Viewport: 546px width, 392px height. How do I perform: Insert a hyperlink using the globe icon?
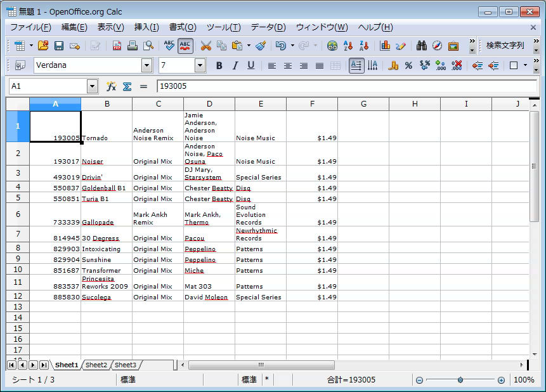(x=332, y=46)
